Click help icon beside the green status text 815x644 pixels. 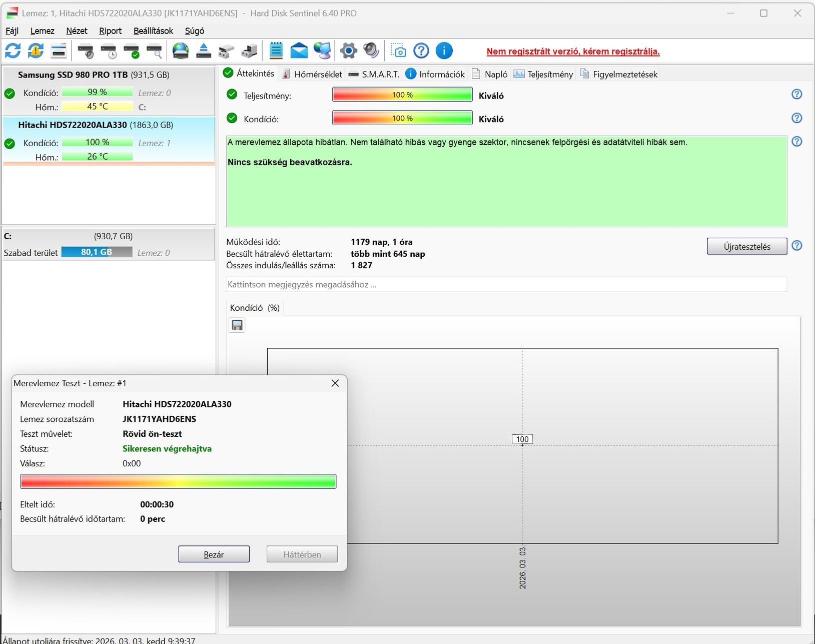(797, 142)
